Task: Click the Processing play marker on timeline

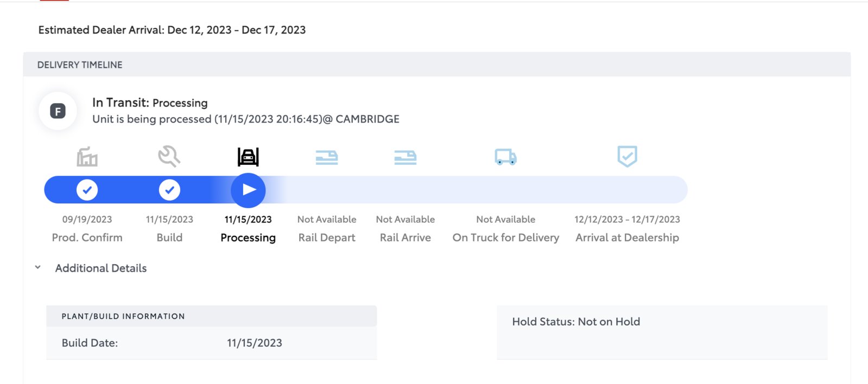Action: click(248, 190)
